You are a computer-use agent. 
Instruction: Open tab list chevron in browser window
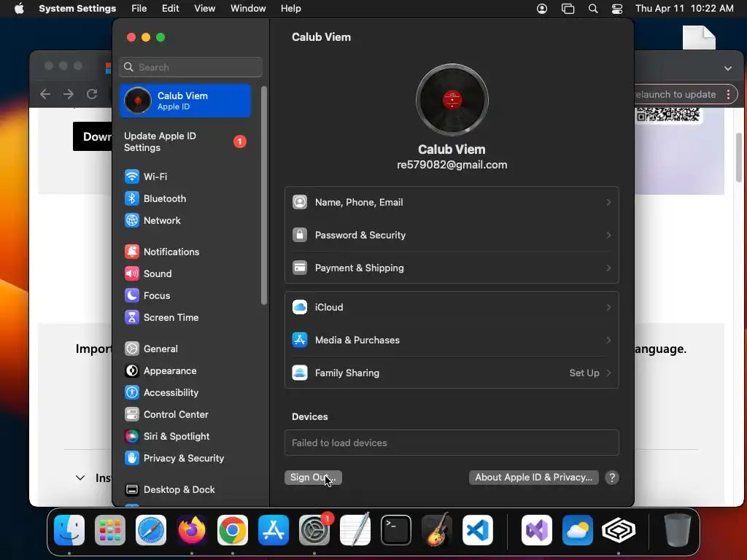point(728,68)
